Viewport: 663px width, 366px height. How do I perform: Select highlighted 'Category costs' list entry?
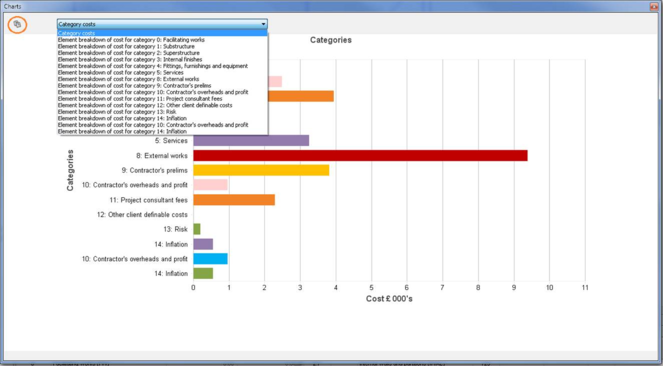[162, 33]
